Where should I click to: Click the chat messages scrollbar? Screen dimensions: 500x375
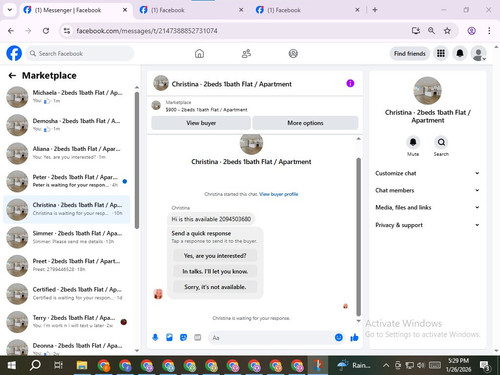(x=359, y=237)
